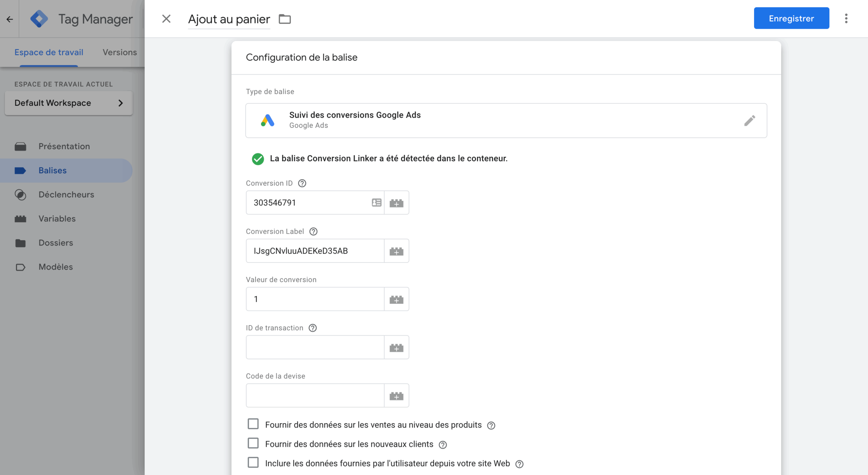This screenshot has height=475, width=868.
Task: Open Déclencheurs in the sidebar
Action: (66, 194)
